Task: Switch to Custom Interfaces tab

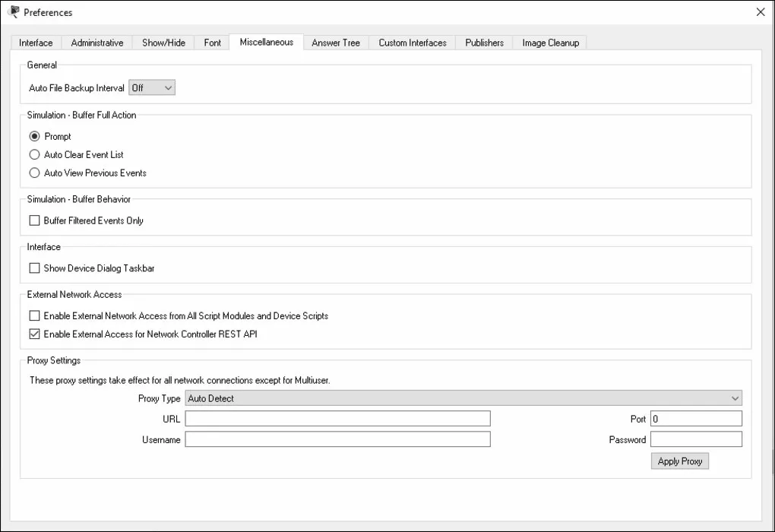Action: pyautogui.click(x=413, y=43)
